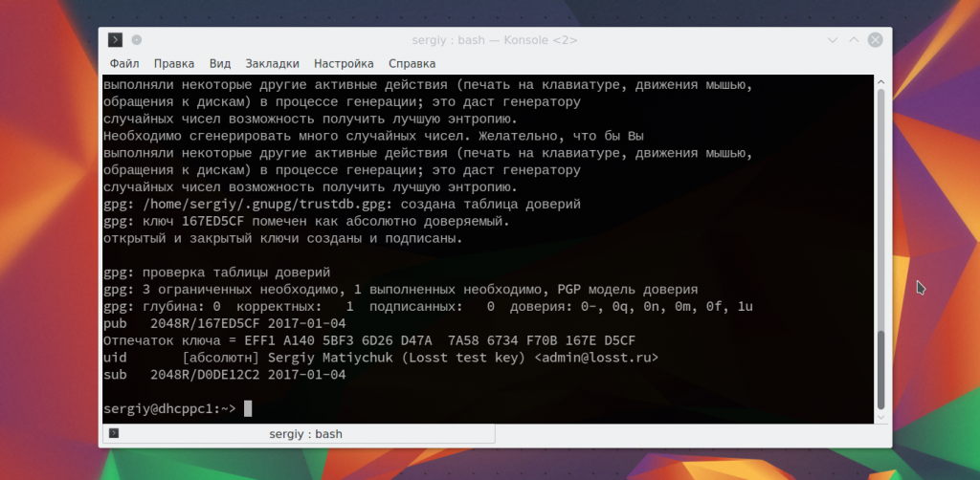Open the Вид menu

pyautogui.click(x=220, y=64)
